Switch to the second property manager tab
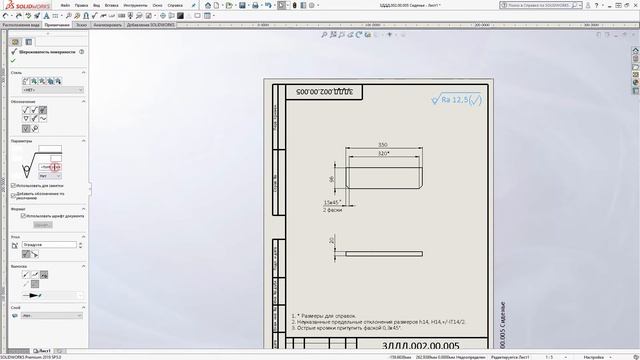The height and width of the screenshot is (360, 640). click(29, 42)
